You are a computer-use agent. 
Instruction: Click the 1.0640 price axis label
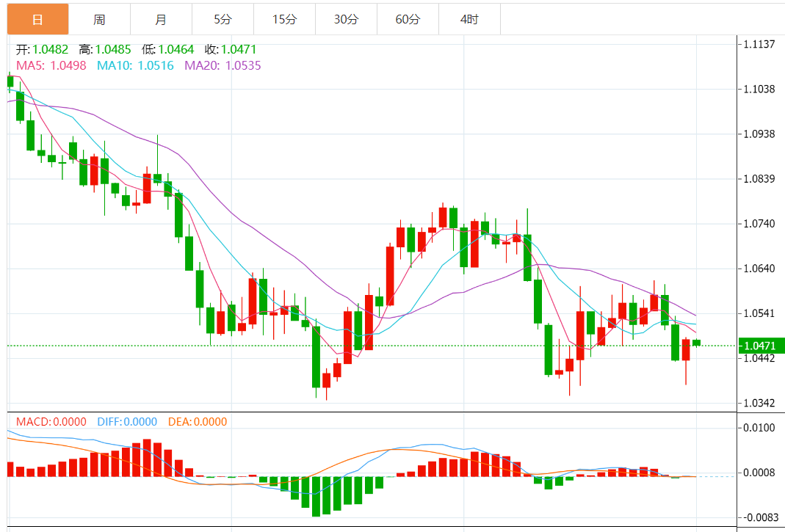[759, 269]
